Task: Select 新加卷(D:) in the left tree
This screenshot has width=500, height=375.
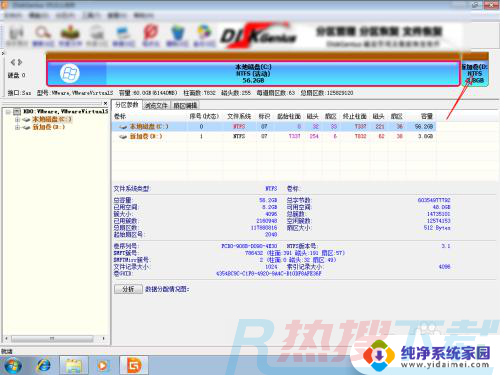Action: click(x=48, y=127)
